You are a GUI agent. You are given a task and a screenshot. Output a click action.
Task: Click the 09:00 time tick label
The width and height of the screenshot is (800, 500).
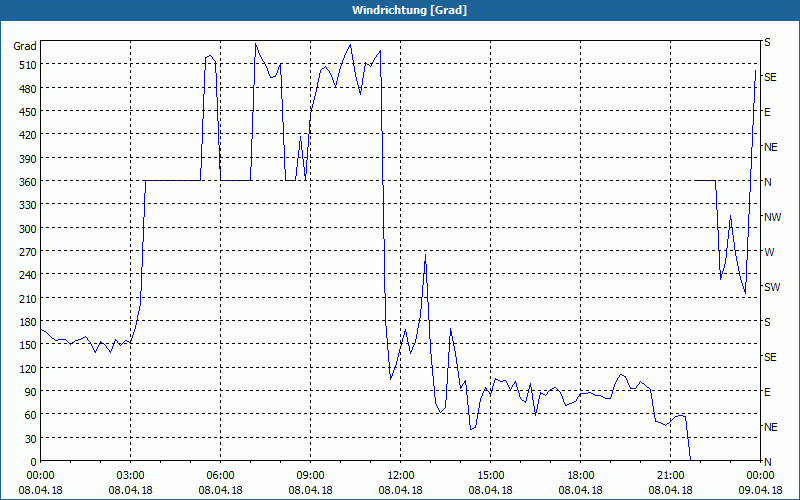coord(310,476)
